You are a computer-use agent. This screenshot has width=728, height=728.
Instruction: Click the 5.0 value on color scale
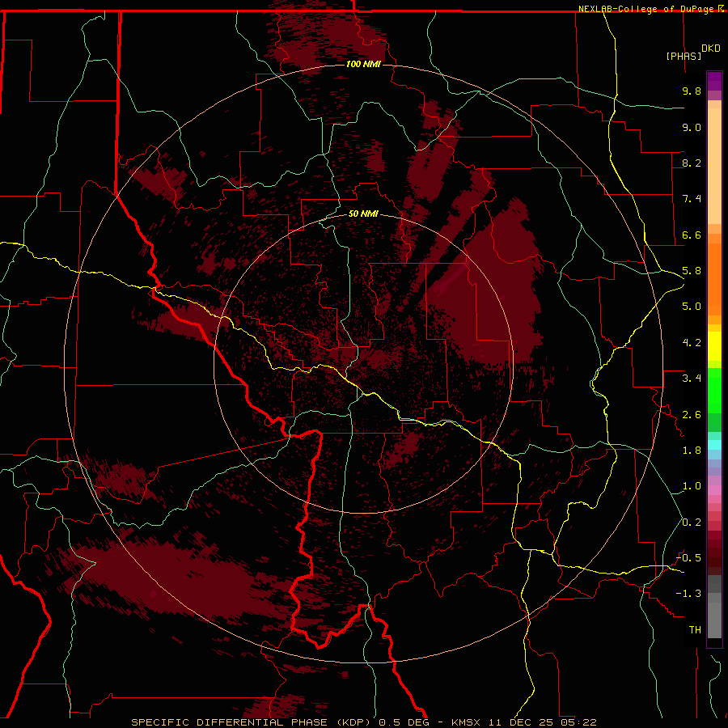692,307
